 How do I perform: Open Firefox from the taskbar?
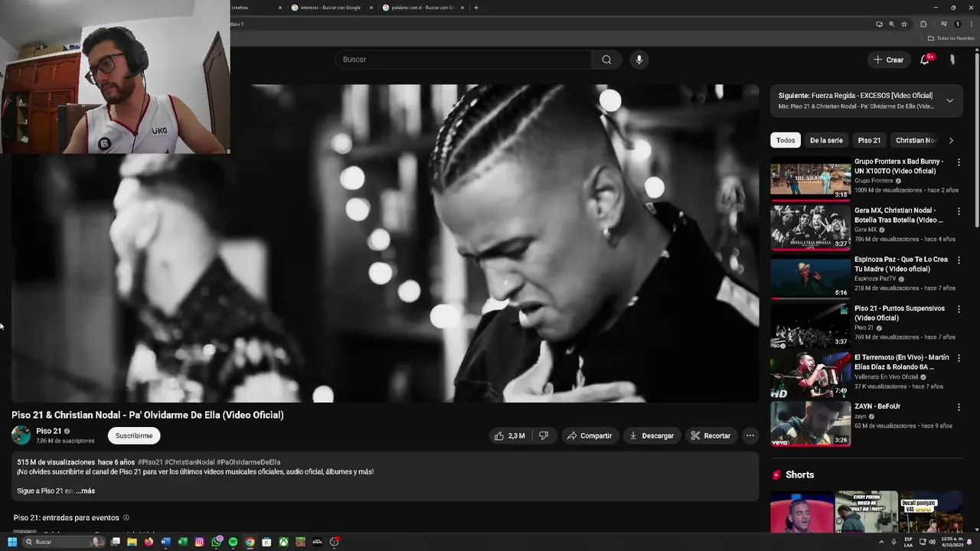(149, 542)
